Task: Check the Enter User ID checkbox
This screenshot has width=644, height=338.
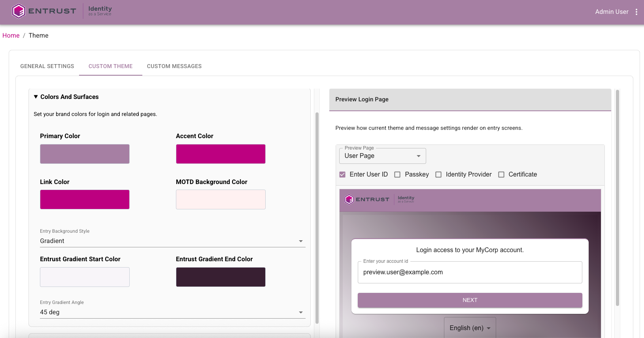Action: click(342, 175)
